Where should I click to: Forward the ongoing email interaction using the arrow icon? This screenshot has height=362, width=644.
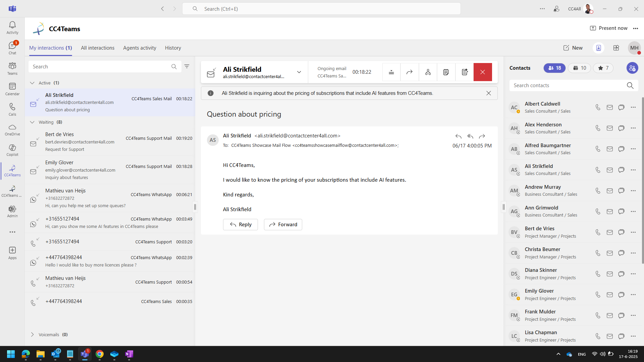(410, 72)
